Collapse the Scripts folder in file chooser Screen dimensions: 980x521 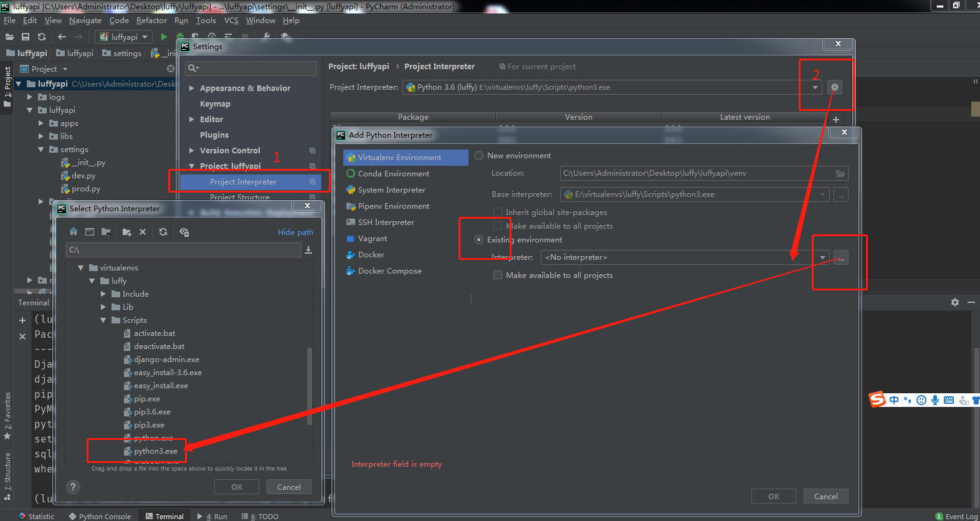pos(103,320)
